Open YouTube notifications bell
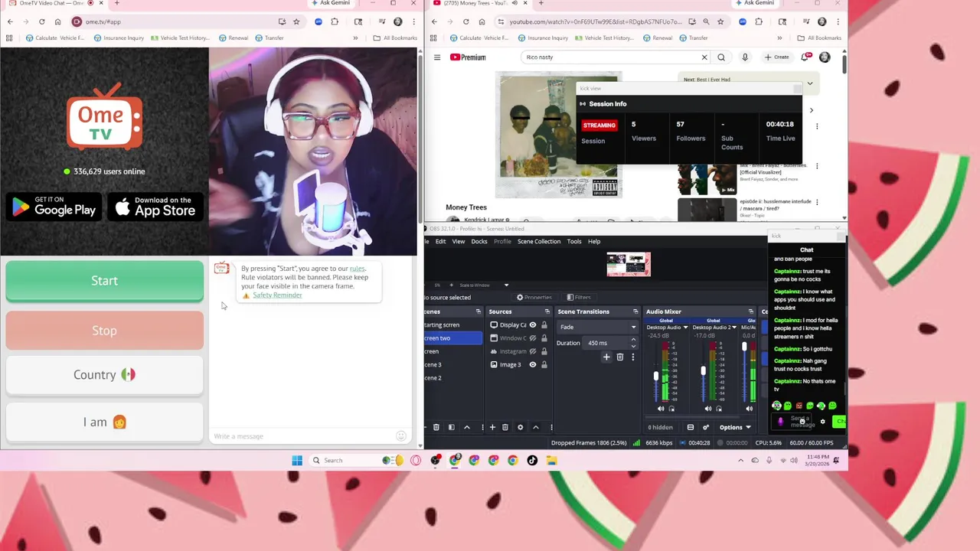This screenshot has width=980, height=551. click(805, 57)
